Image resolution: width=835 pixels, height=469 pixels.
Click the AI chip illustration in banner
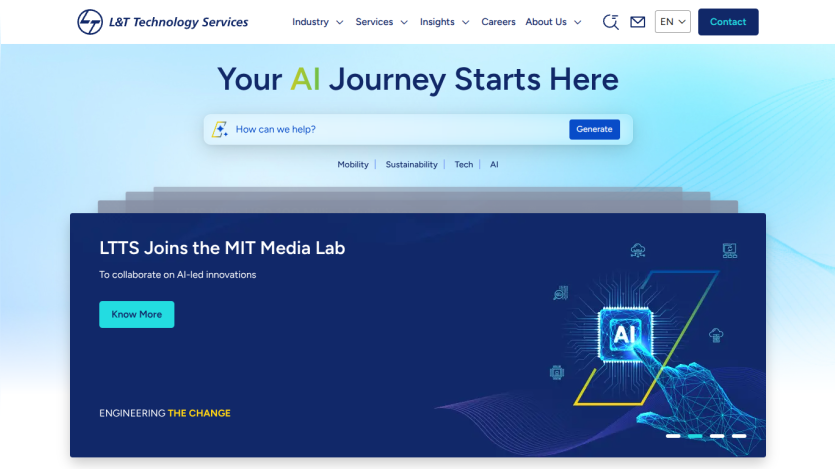pos(625,335)
